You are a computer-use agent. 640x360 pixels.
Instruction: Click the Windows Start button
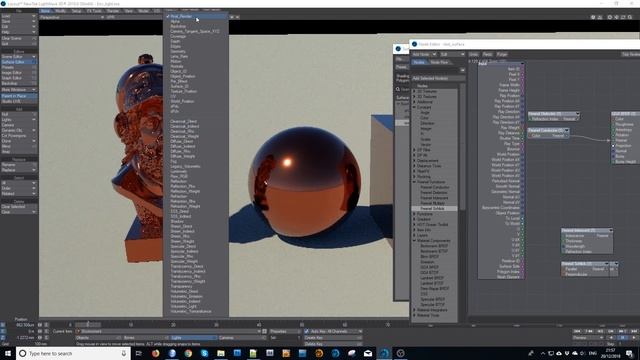click(x=8, y=353)
